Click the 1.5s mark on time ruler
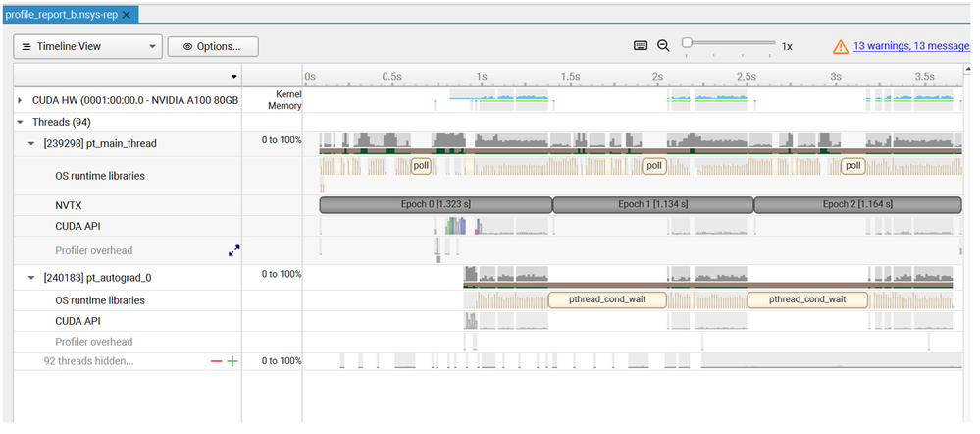Screen dimensions: 980x434 pos(570,77)
